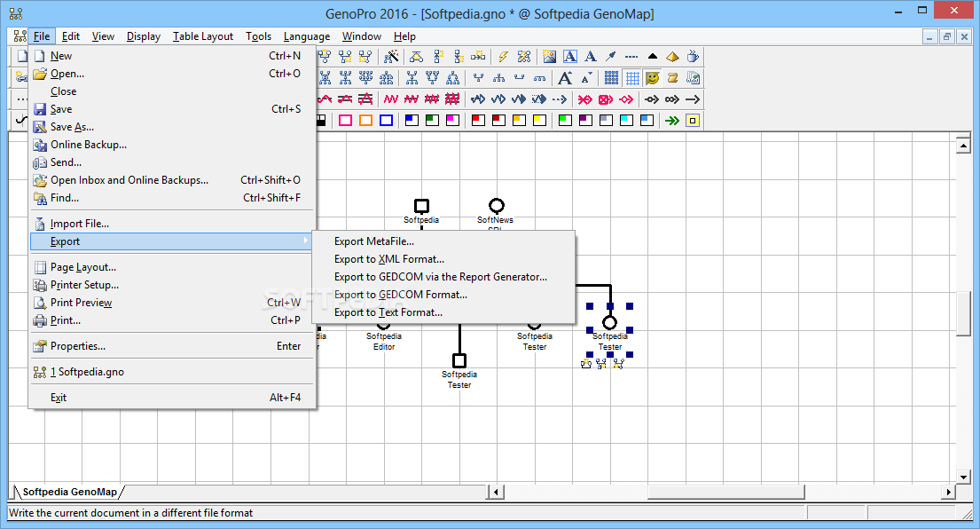Select the red corner fill color swatch
The width and height of the screenshot is (980, 529).
point(478,121)
